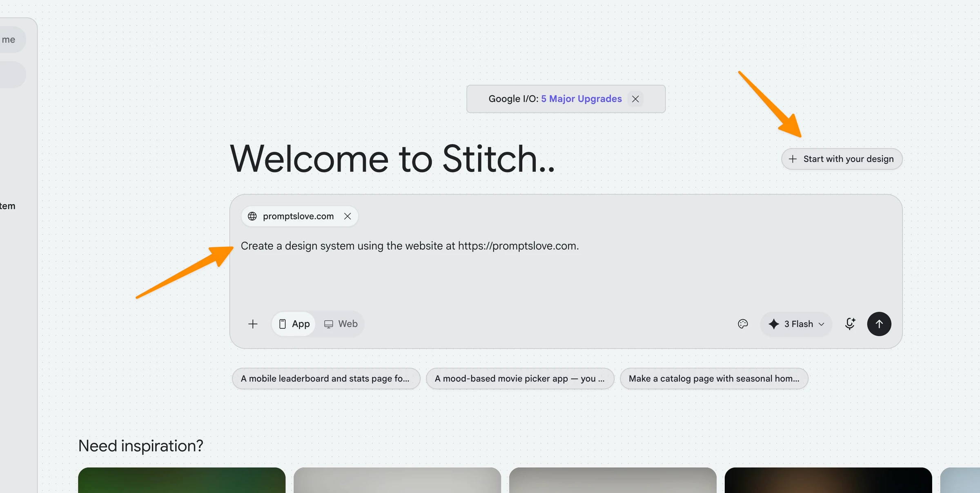Click the "Welcome to Stitch.." heading

392,159
